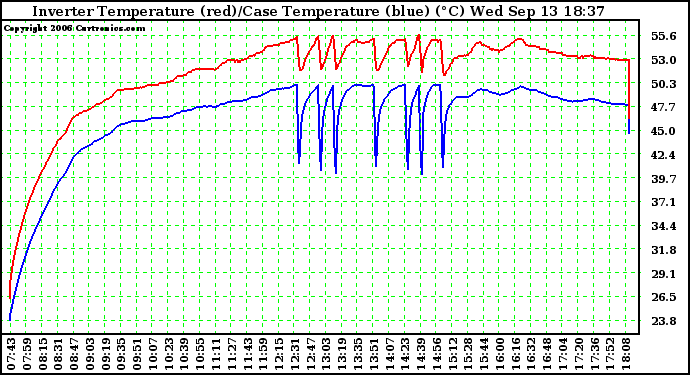This screenshot has height=375, width=690.
Task: Click the 11:11 time label
Action: coord(216,354)
